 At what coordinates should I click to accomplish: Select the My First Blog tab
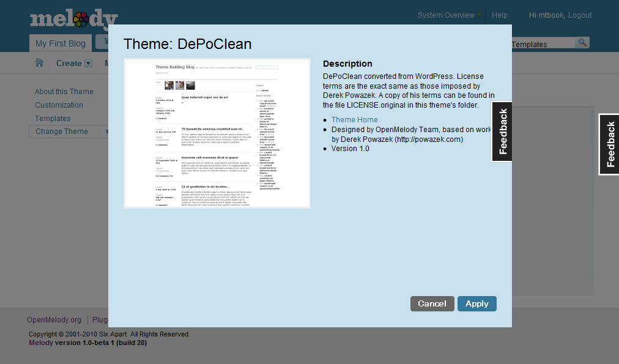[x=61, y=43]
